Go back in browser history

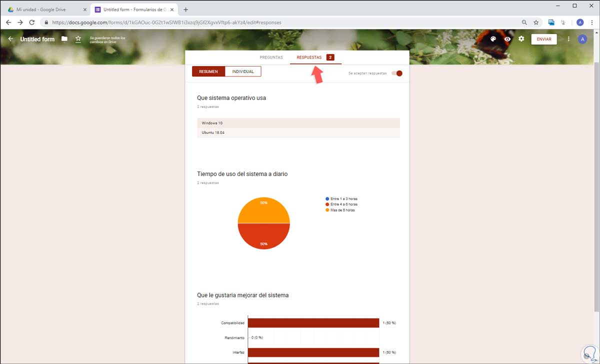(x=8, y=22)
